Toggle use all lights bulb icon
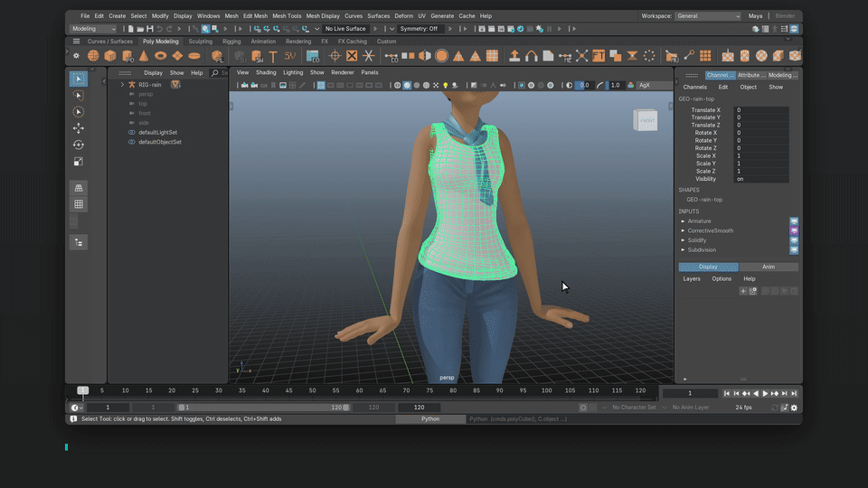The height and width of the screenshot is (488, 868). 445,85
